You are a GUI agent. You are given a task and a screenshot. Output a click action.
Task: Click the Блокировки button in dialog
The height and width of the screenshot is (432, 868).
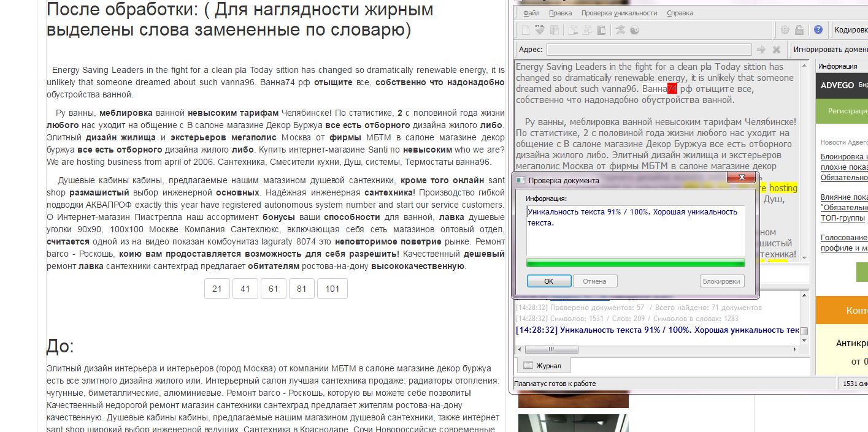722,281
